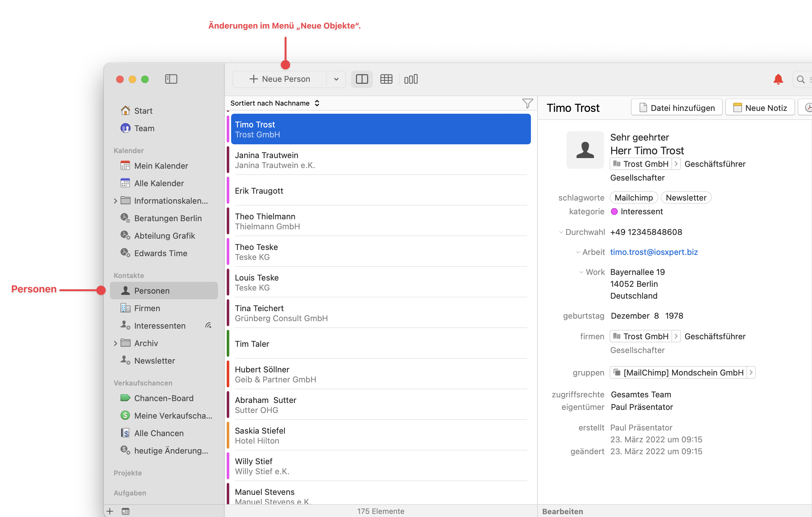Click the pink Interessent category dot
Image resolution: width=812 pixels, height=517 pixels.
coord(614,211)
